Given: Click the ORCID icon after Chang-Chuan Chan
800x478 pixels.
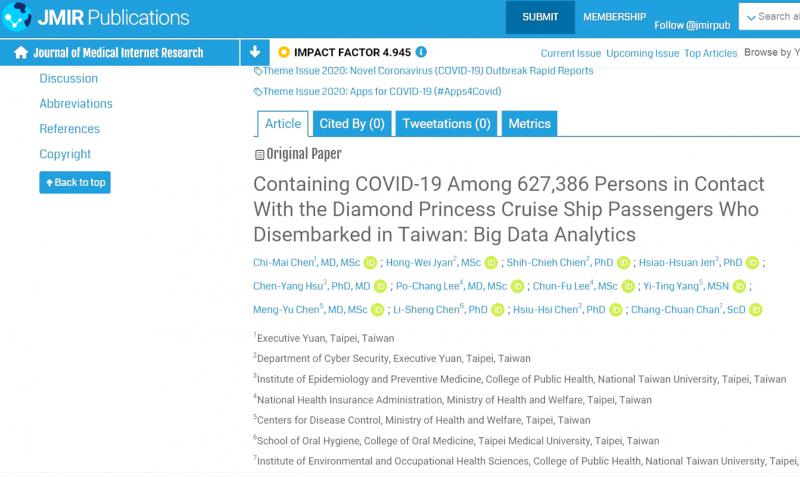Looking at the screenshot, I should point(756,310).
